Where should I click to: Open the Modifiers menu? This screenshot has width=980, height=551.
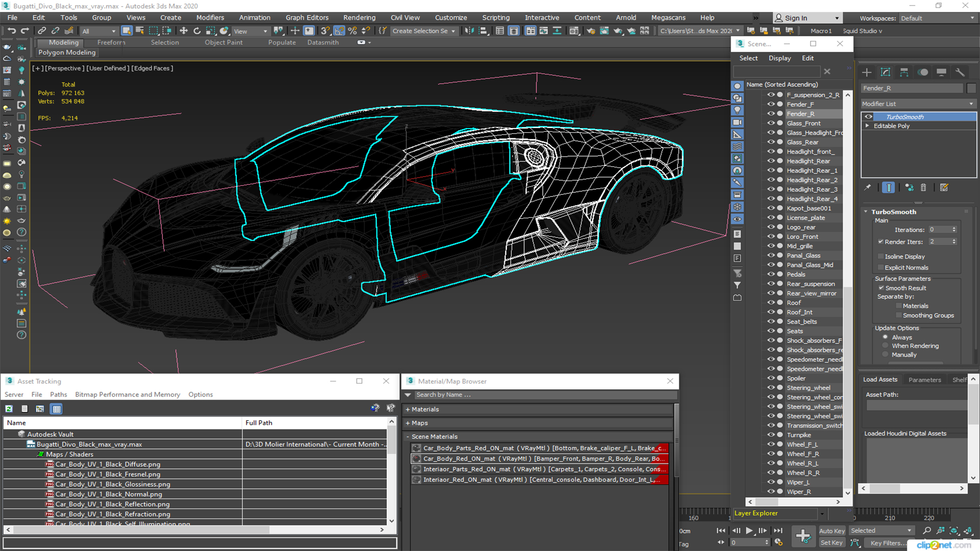(210, 18)
